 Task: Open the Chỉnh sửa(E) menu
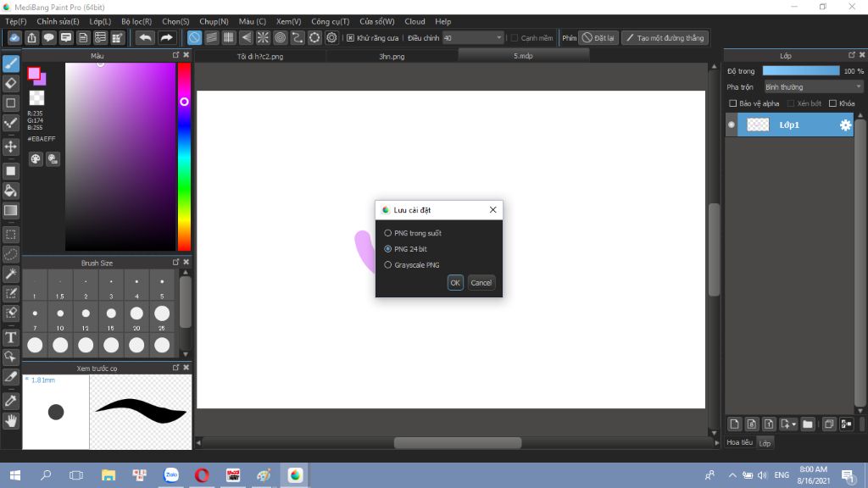58,21
